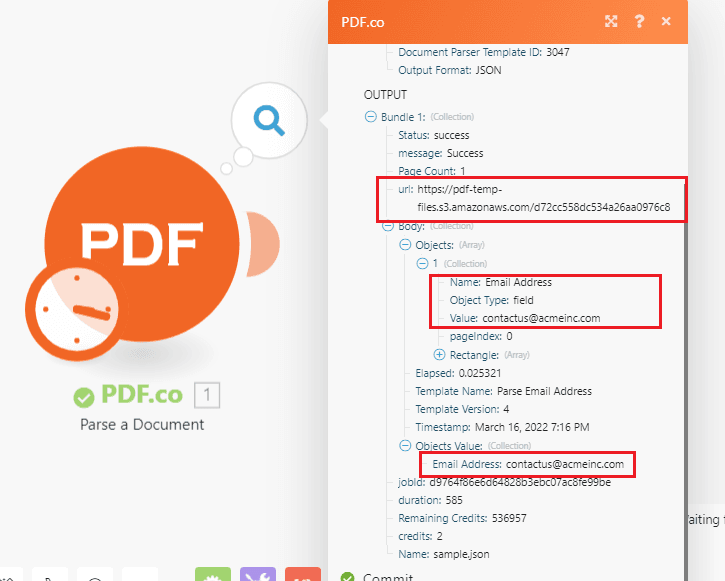Image resolution: width=725 pixels, height=581 pixels.
Task: Click the pdf-temp-files amazonaws URL value
Action: click(x=544, y=208)
